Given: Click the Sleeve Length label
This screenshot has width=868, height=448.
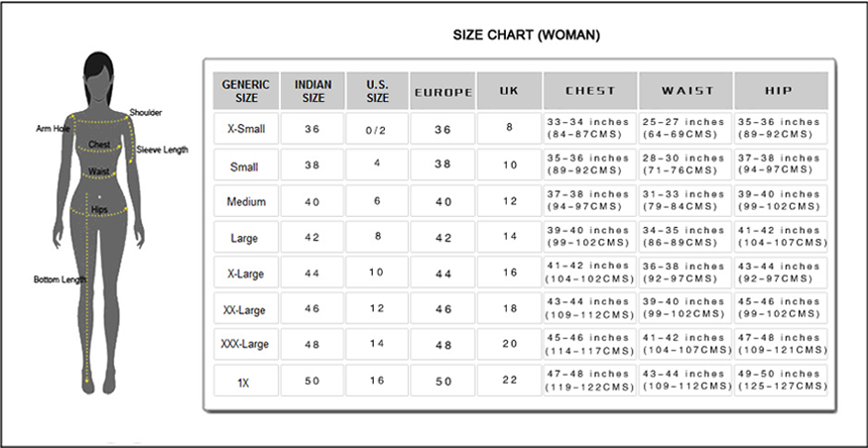Looking at the screenshot, I should 163,151.
